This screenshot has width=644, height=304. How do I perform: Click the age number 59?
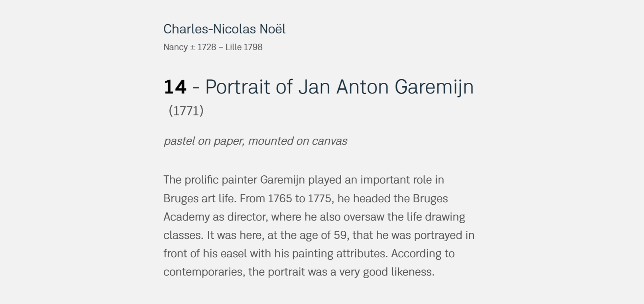point(340,235)
